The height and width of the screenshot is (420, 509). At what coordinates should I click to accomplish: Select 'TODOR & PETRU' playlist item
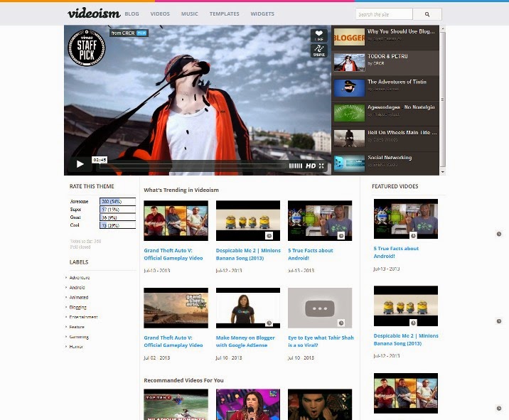385,63
